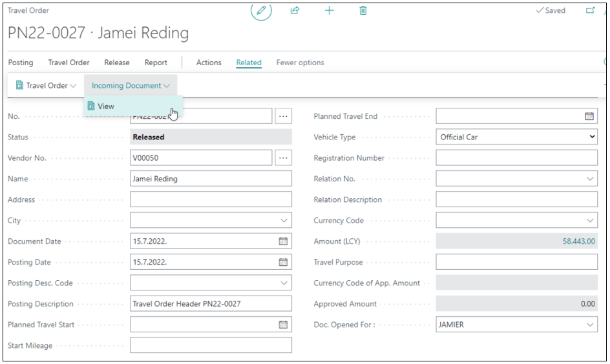Open calendar for Planned Travel End
Screen dimensions: 610x364
click(589, 116)
